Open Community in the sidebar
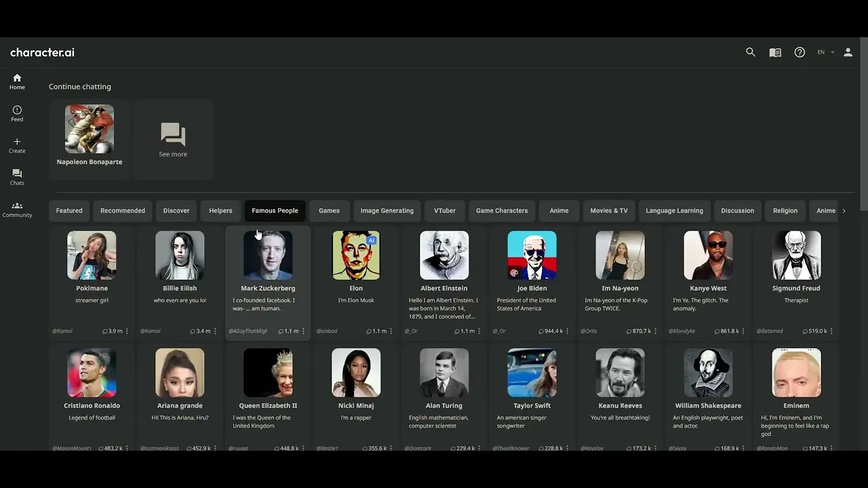The width and height of the screenshot is (868, 488). [17, 209]
